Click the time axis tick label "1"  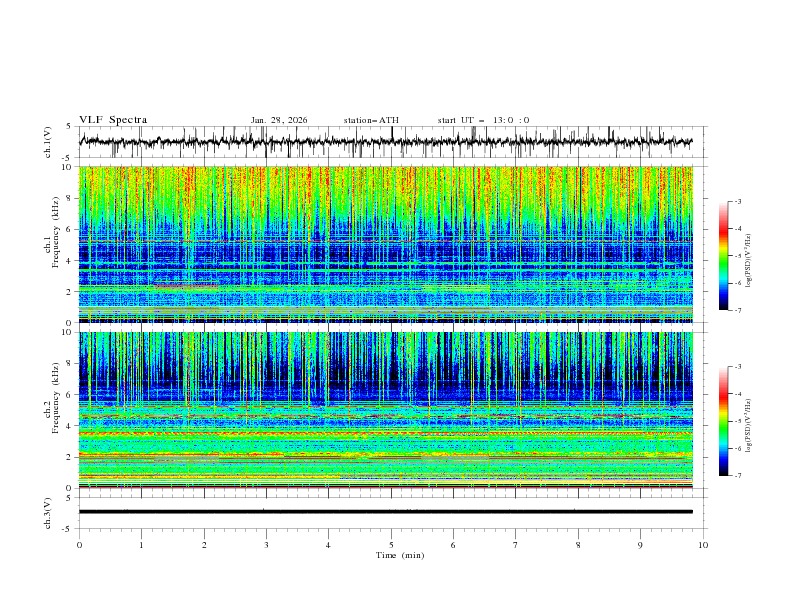coord(141,545)
